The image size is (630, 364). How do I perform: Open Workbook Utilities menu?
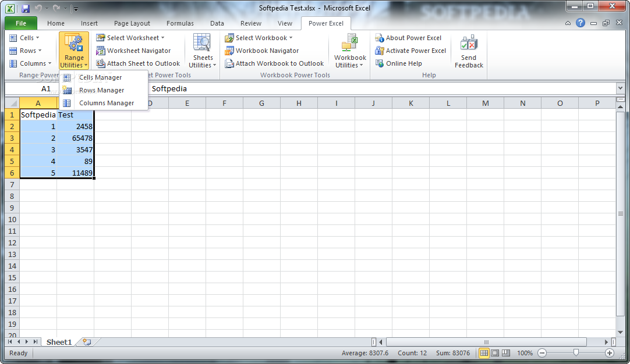[350, 51]
